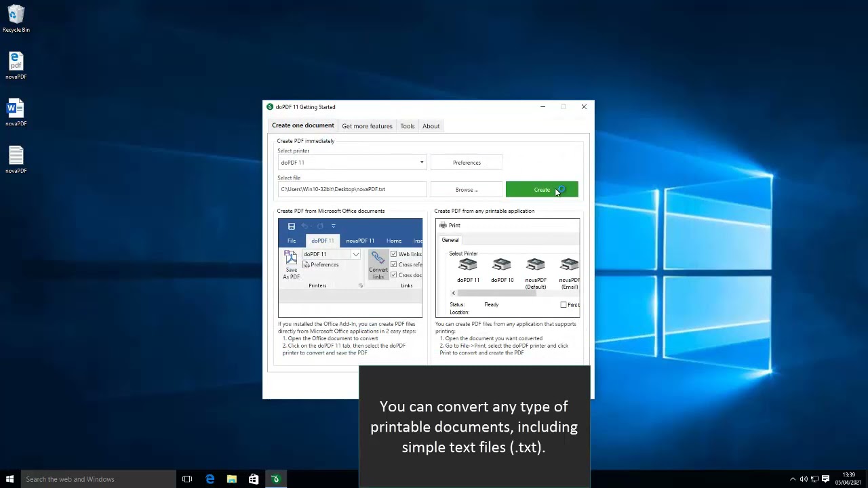
Task: Close the doPDF Getting Started window
Action: 584,107
